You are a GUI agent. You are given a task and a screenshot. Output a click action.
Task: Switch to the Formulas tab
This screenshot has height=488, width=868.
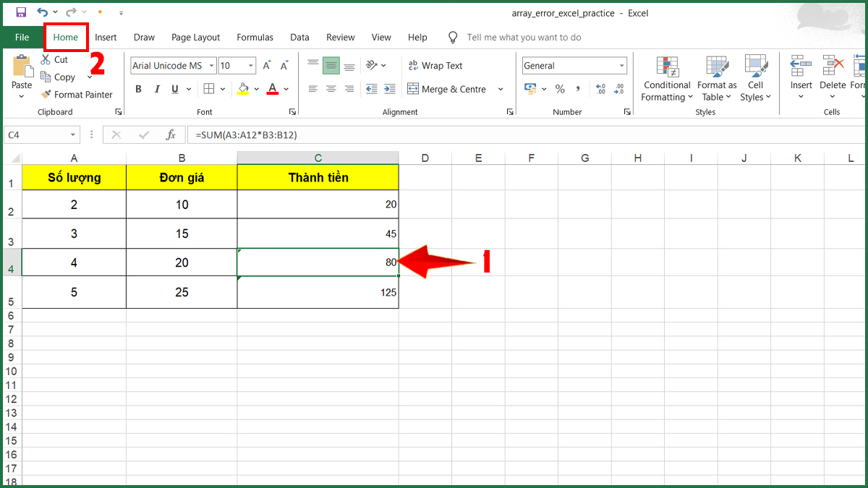click(x=255, y=38)
